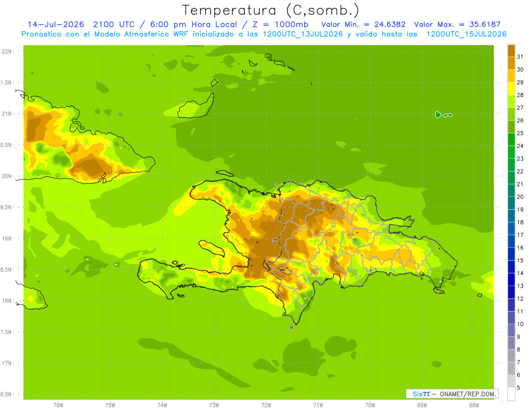The height and width of the screenshot is (411, 532).
Task: Click legend value "9"
Action: [519, 337]
